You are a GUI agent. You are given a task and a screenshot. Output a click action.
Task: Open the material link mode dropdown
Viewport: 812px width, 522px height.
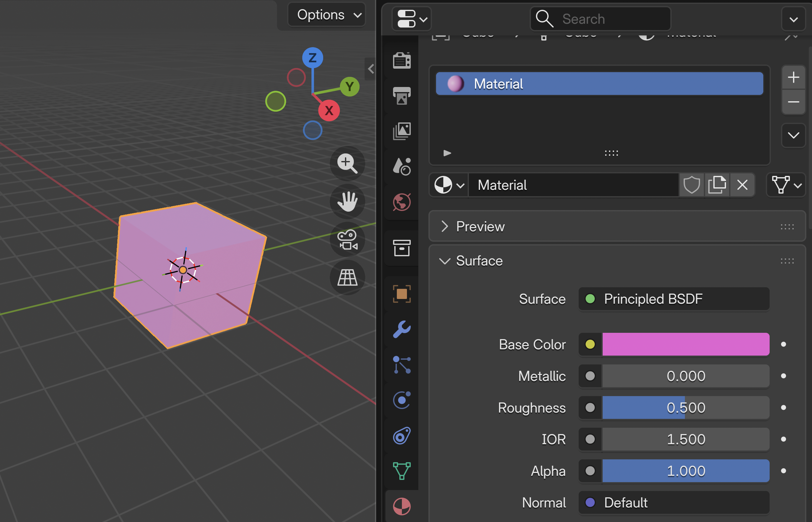click(786, 185)
